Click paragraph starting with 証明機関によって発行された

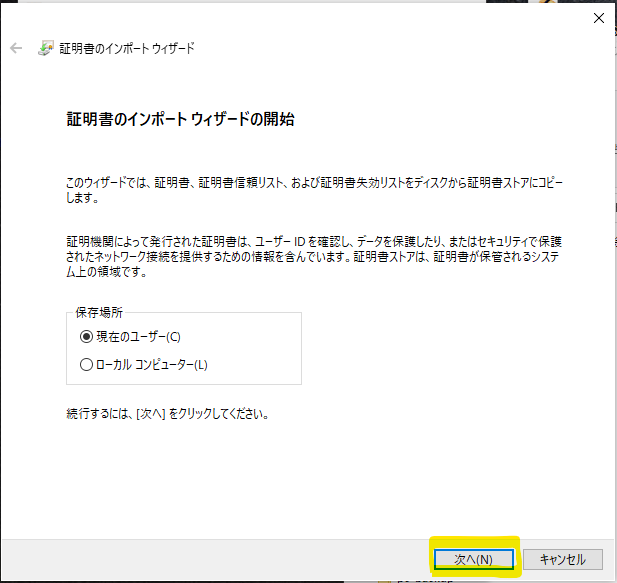[314, 256]
